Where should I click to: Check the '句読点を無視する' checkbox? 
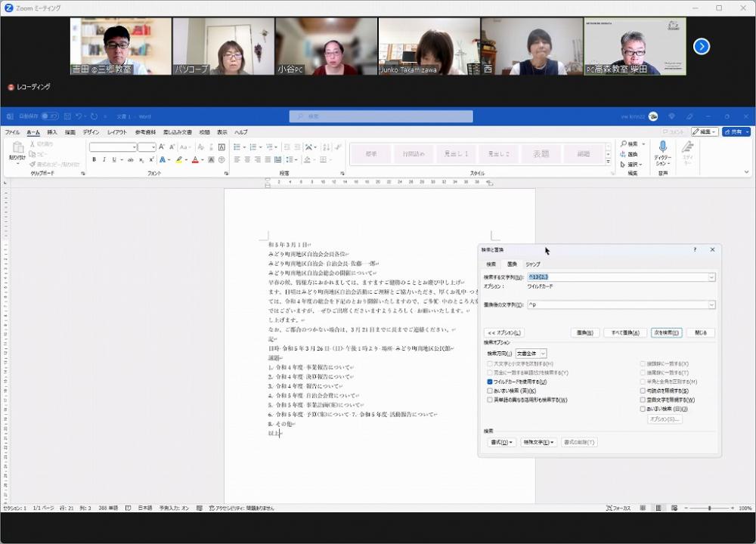click(x=643, y=391)
